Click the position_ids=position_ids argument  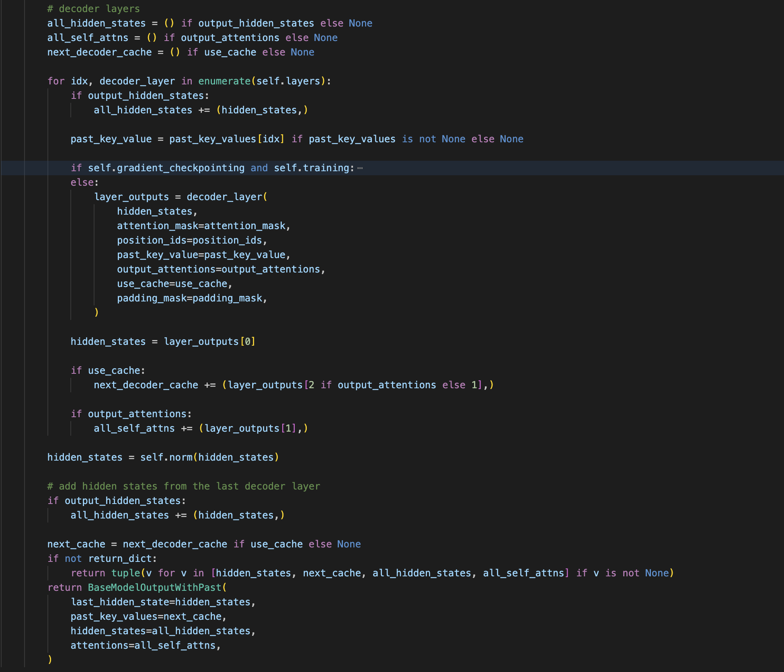pos(191,240)
